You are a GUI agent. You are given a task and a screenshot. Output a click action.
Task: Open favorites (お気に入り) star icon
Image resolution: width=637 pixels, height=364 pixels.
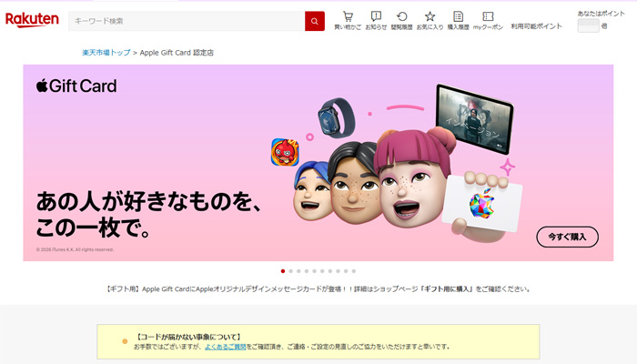pyautogui.click(x=430, y=20)
